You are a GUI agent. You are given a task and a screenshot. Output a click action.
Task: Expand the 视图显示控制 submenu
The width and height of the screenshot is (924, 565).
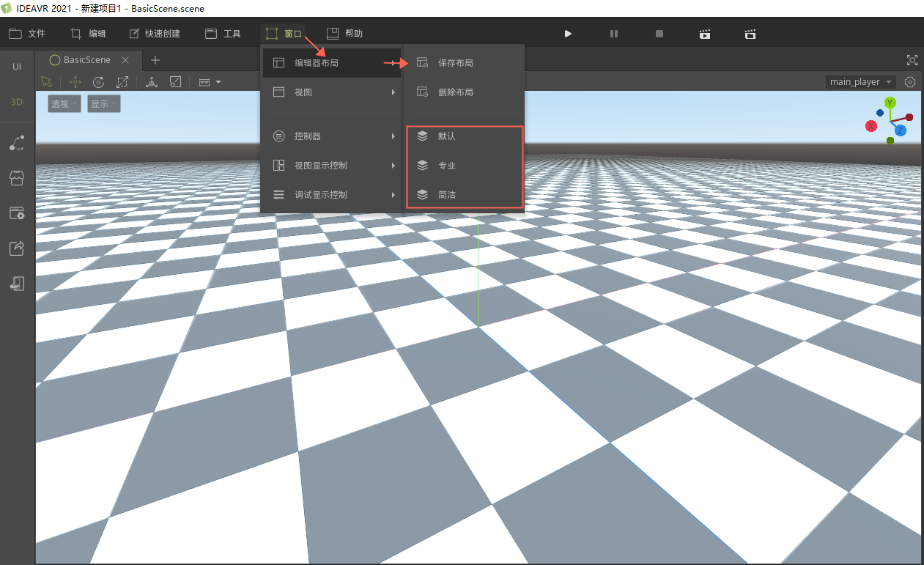click(x=332, y=166)
